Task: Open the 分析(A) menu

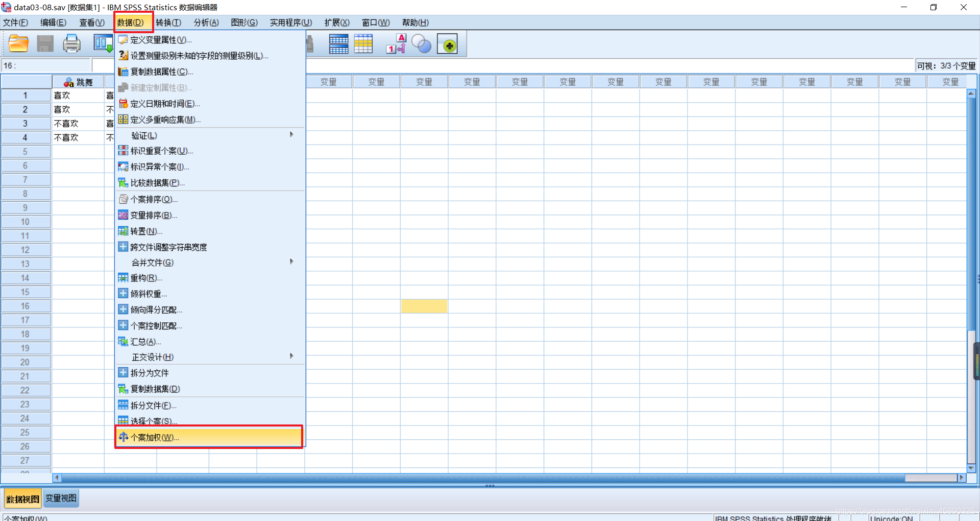Action: point(206,22)
